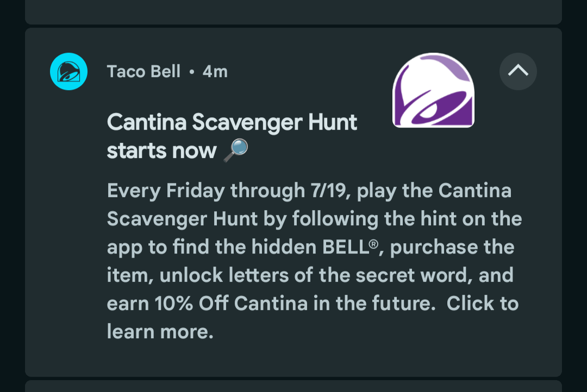Open "Cantina Scavenger Hunt" notification title
Image resolution: width=587 pixels, height=392 pixels.
pos(232,122)
